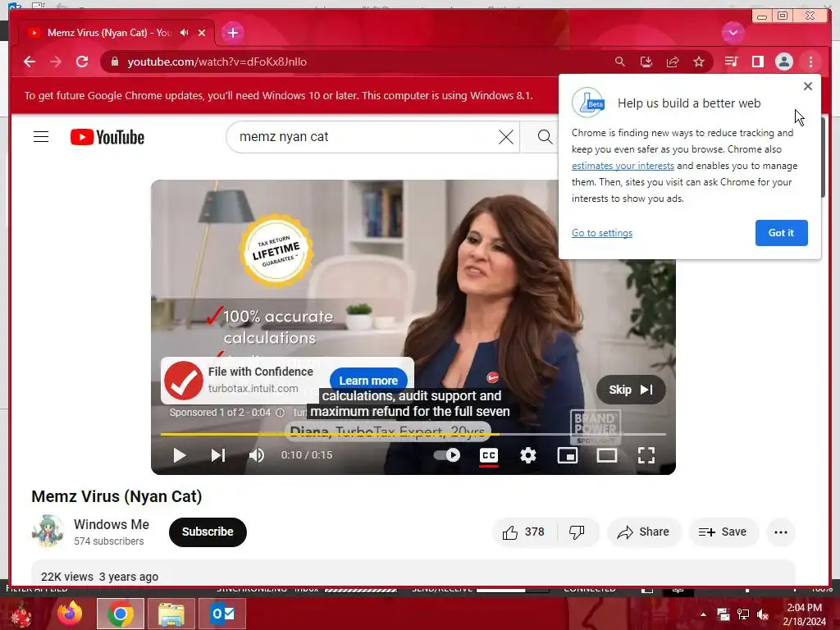Clear the search text with X
The image size is (840, 630).
click(505, 137)
